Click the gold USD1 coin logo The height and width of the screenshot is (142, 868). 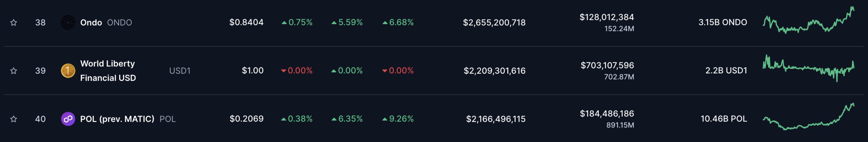[68, 71]
